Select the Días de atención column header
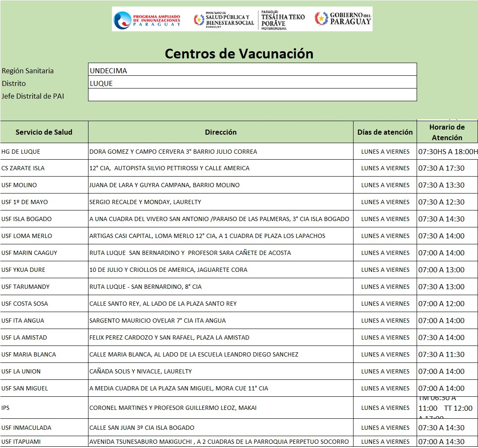 coord(385,132)
